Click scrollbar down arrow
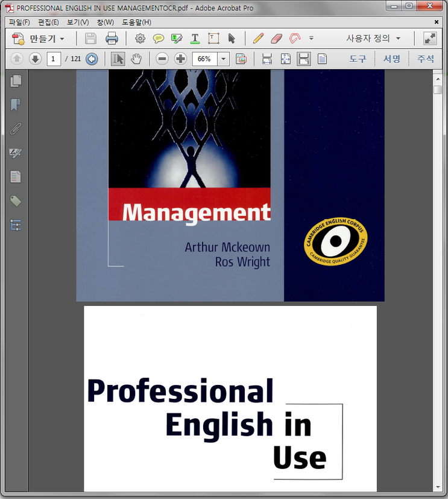 pos(438,487)
